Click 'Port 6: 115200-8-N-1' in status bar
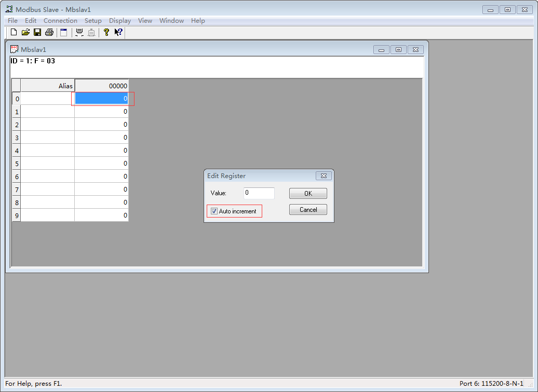The width and height of the screenshot is (538, 392). click(x=491, y=383)
